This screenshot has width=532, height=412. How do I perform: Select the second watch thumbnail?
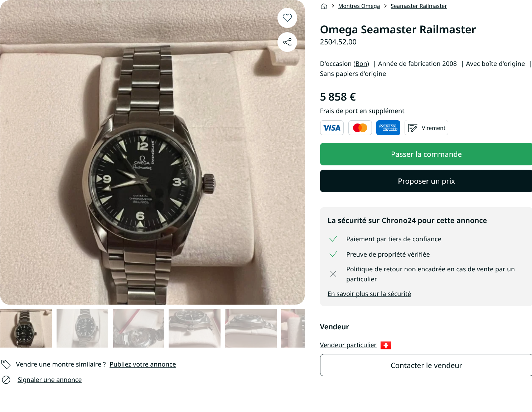click(x=82, y=328)
